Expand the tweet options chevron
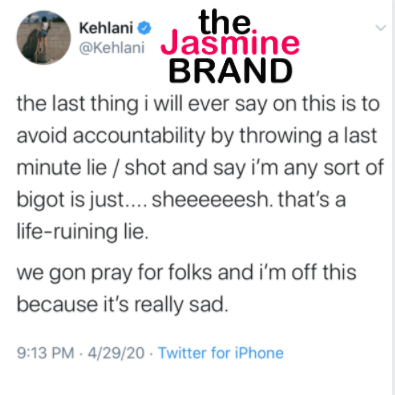The width and height of the screenshot is (395, 395). click(x=380, y=28)
